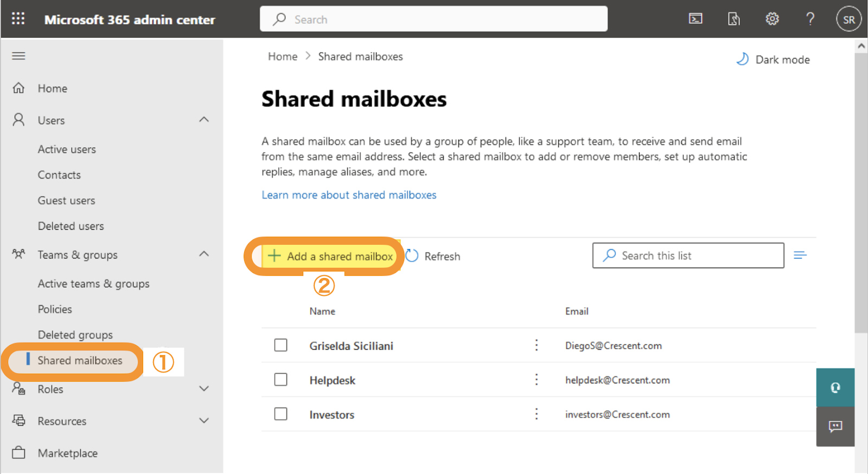Open the help headset support button
868x474 pixels.
pos(835,388)
